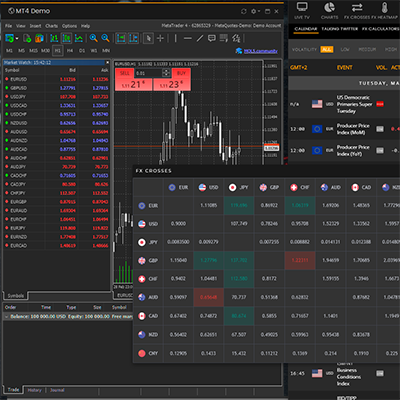Viewport: 400px width, 400px height.
Task: Open the View menu
Action: coord(21,26)
